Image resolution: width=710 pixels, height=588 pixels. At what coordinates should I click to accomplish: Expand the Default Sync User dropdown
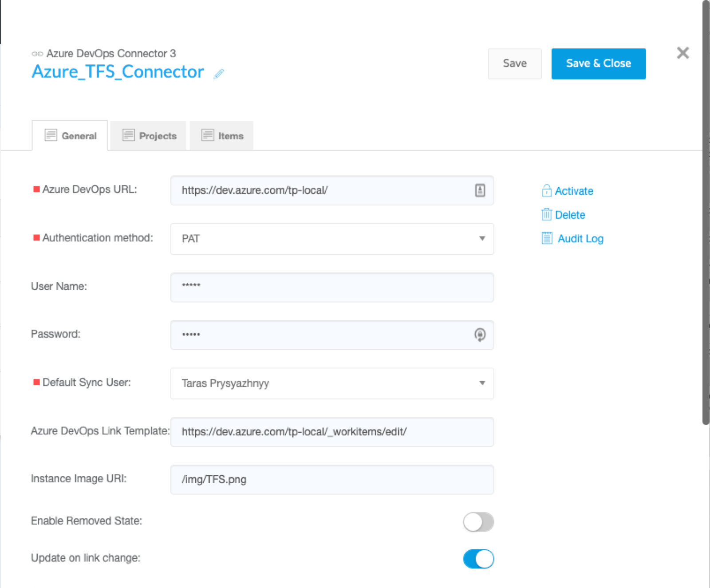[x=332, y=383]
